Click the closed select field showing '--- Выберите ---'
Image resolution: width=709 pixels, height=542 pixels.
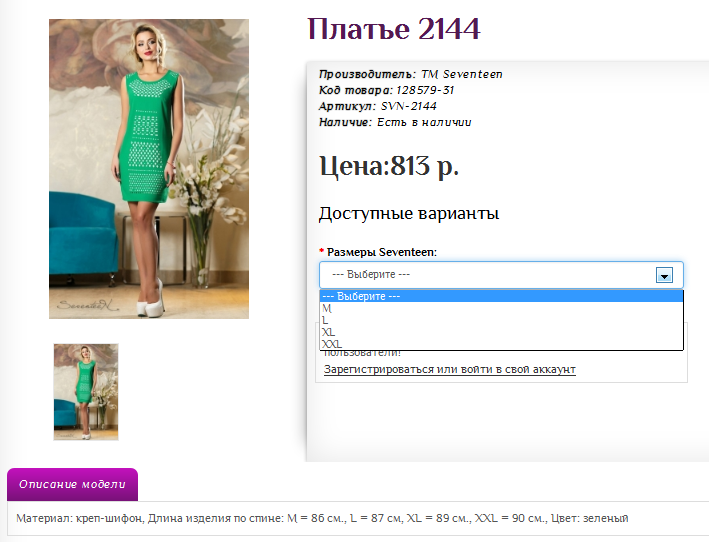coord(501,275)
